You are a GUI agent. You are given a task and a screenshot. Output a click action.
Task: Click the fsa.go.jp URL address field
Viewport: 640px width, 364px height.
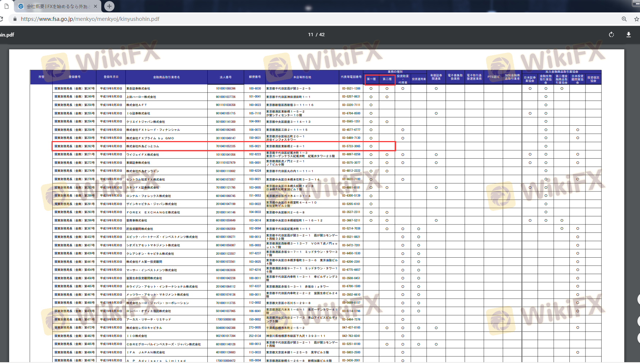pos(90,19)
